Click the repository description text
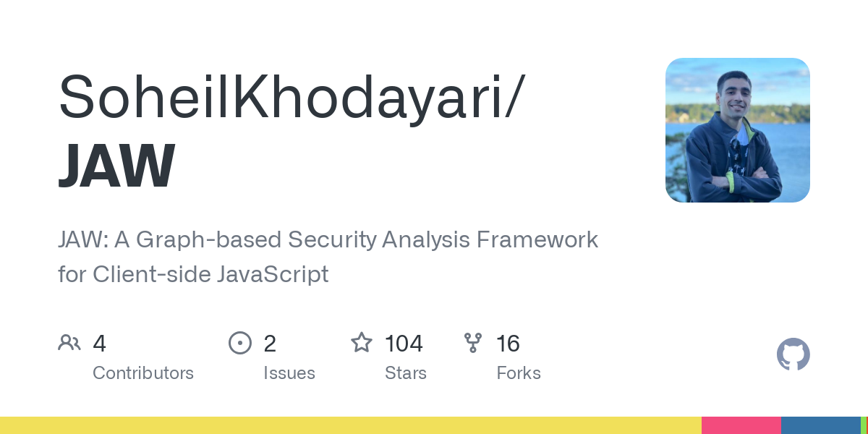 pos(328,256)
